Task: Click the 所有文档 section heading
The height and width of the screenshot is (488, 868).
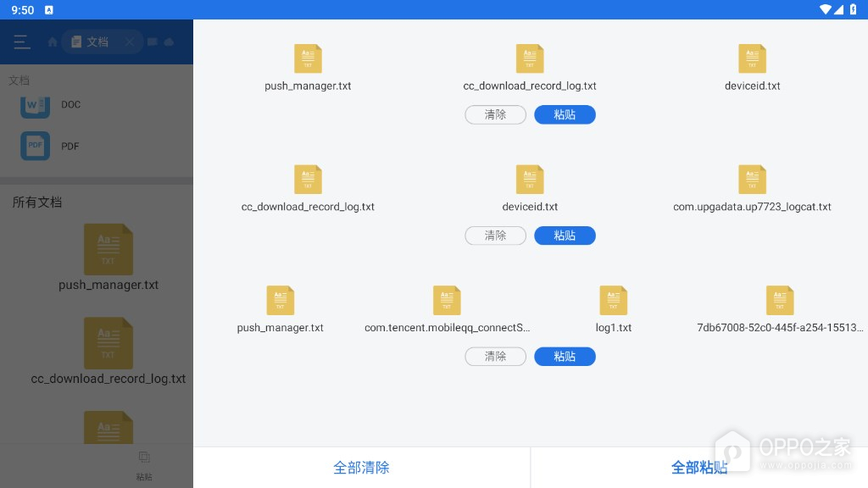Action: (x=37, y=202)
